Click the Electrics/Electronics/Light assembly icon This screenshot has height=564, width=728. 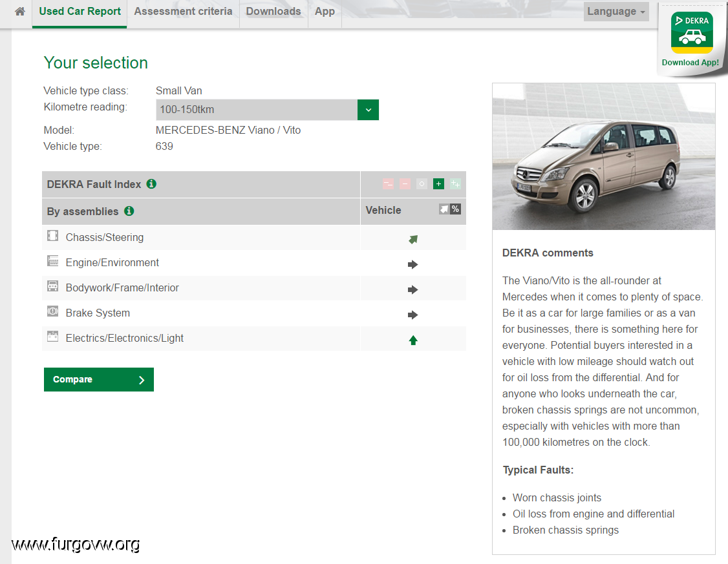[x=53, y=336]
